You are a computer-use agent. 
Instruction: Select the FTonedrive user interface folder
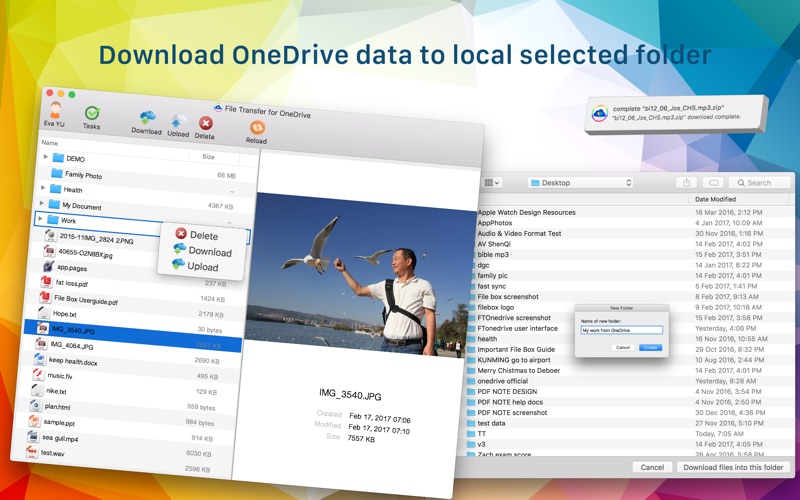point(517,328)
